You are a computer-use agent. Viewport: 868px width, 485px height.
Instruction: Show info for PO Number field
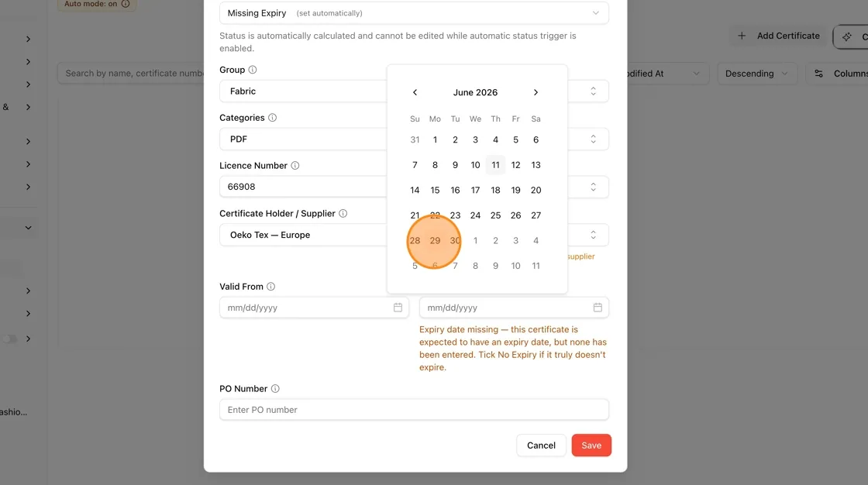click(275, 389)
